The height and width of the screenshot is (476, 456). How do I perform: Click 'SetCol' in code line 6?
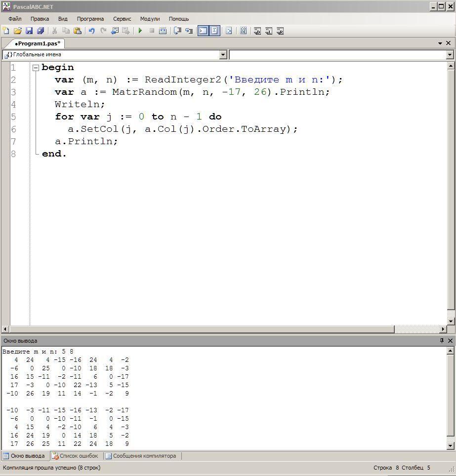click(x=100, y=129)
